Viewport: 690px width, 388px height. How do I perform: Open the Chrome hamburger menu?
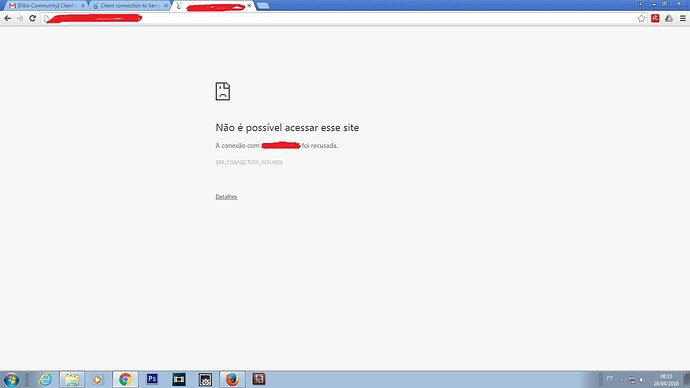[x=683, y=18]
